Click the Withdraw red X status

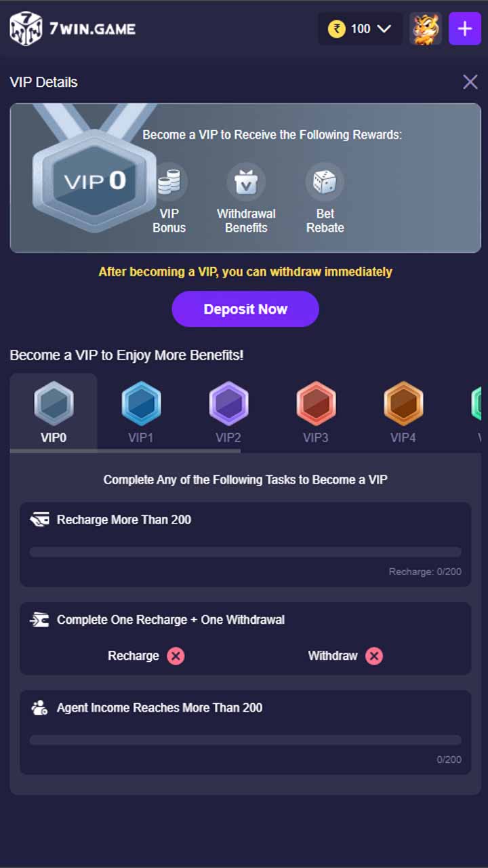point(374,656)
